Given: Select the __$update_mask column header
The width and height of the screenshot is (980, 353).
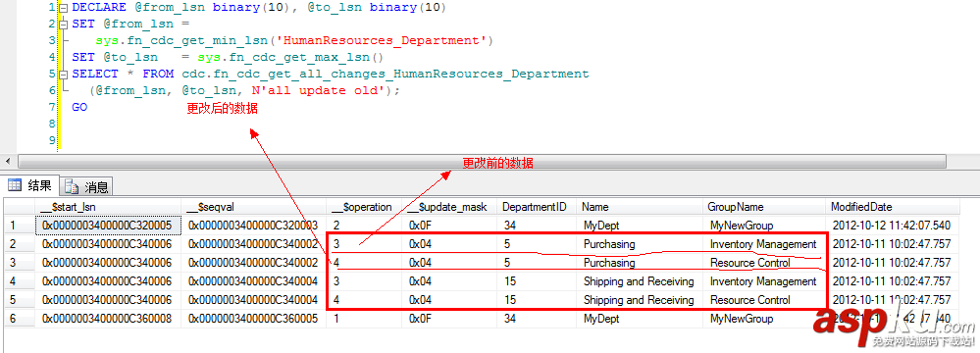Looking at the screenshot, I should click(449, 207).
